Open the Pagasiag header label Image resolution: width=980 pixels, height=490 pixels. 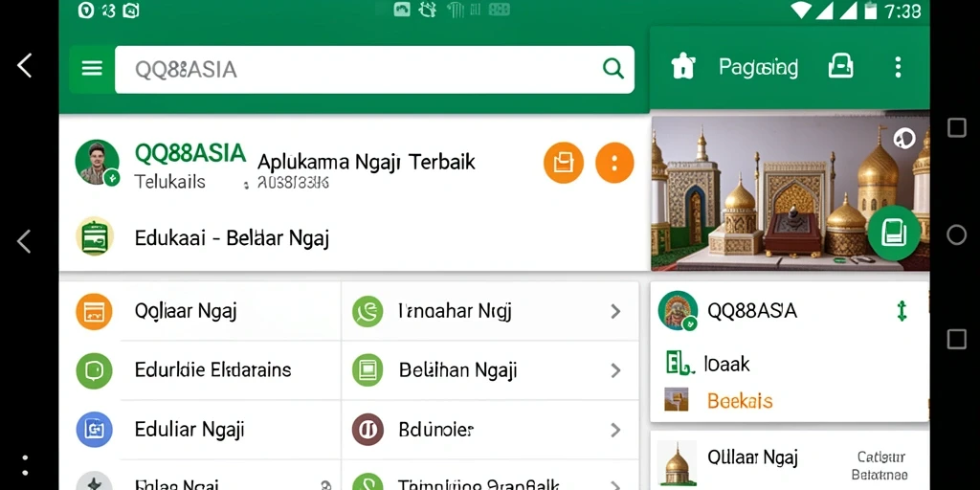coord(758,68)
